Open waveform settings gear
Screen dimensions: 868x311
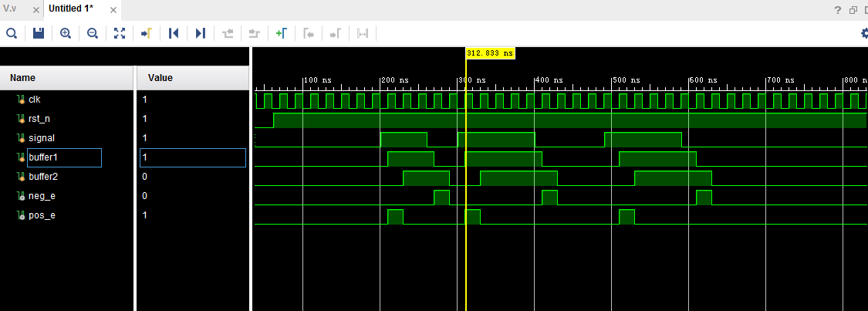tap(864, 33)
